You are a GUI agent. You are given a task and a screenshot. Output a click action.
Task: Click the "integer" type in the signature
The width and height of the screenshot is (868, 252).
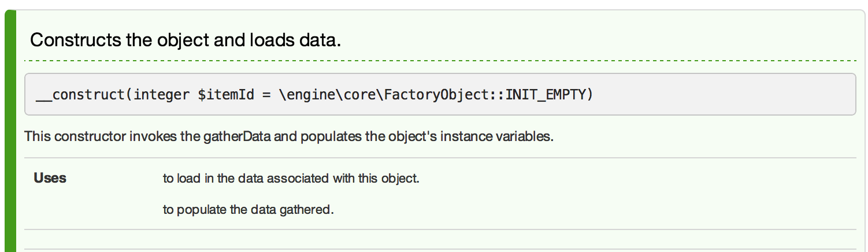point(162,94)
